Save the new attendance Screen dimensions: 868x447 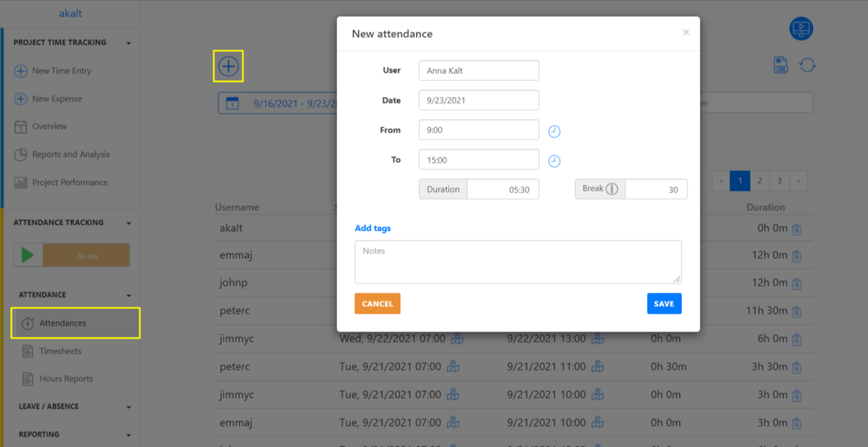(x=664, y=304)
